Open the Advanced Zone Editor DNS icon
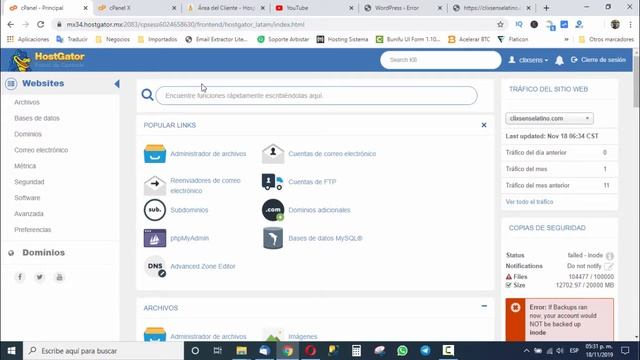The height and width of the screenshot is (360, 640). pos(155,267)
